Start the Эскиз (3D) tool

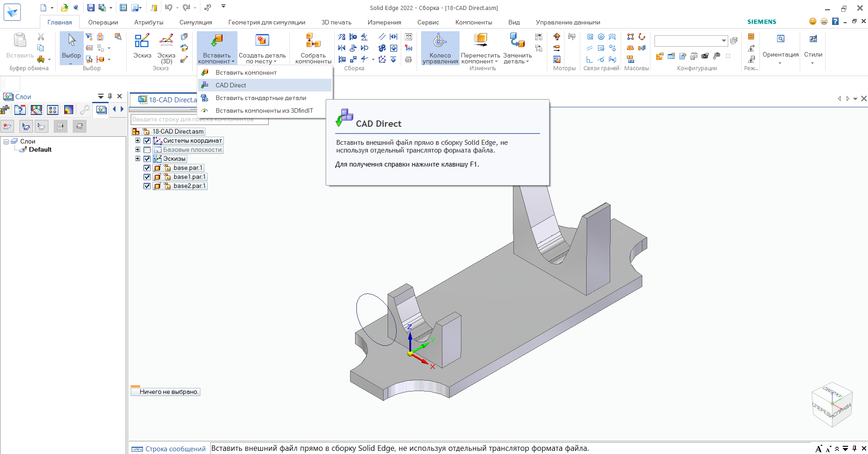pos(166,48)
